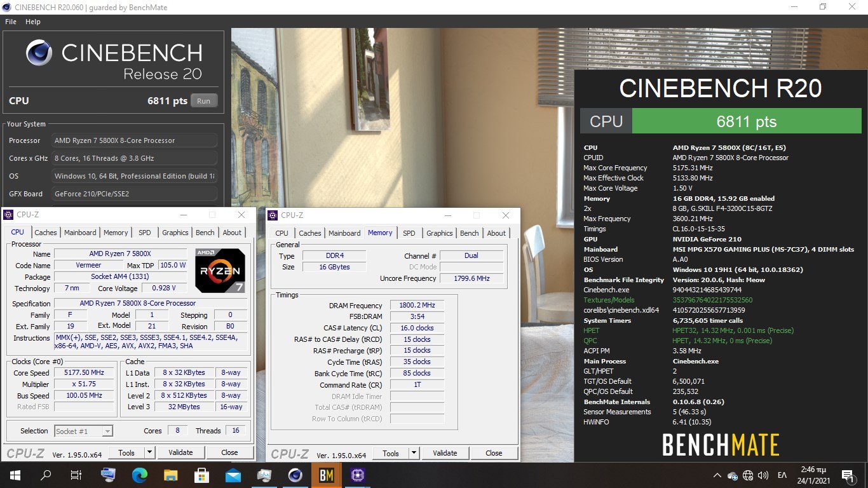This screenshot has width=868, height=488.
Task: Select CPU tab in right CPU-Z window
Action: click(x=281, y=233)
